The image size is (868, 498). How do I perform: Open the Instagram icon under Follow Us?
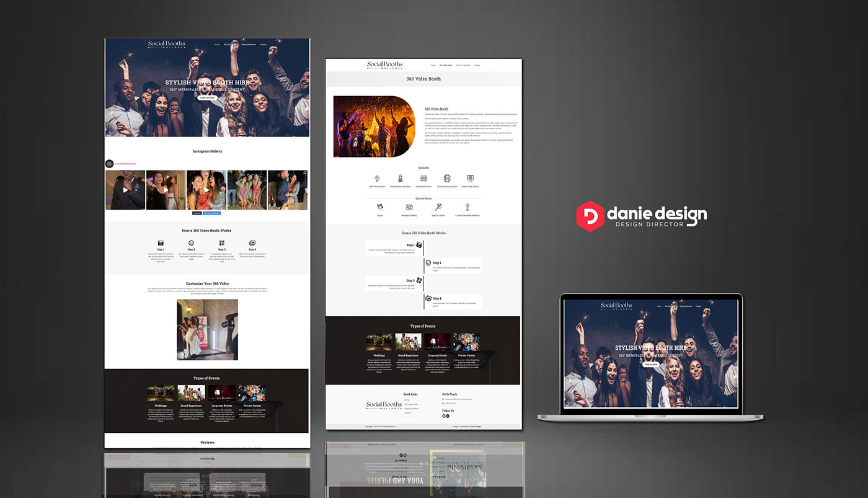coord(448,416)
